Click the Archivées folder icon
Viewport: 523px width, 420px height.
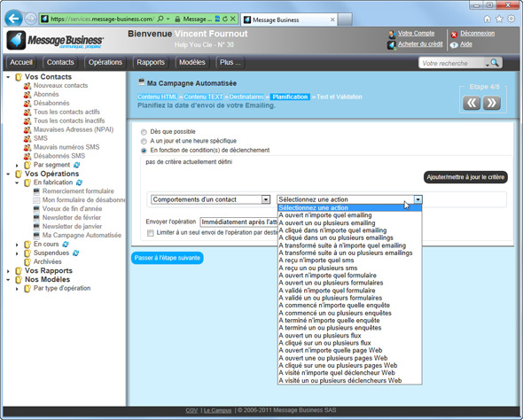[x=27, y=261]
